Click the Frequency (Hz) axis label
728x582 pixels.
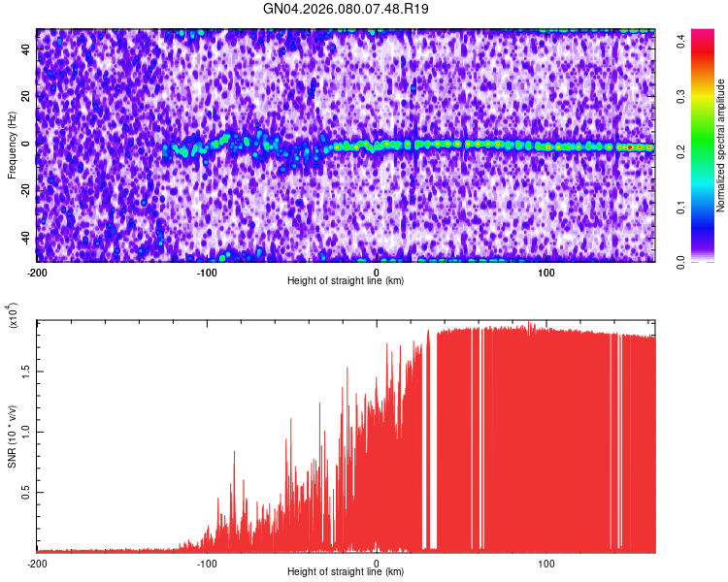pos(12,145)
